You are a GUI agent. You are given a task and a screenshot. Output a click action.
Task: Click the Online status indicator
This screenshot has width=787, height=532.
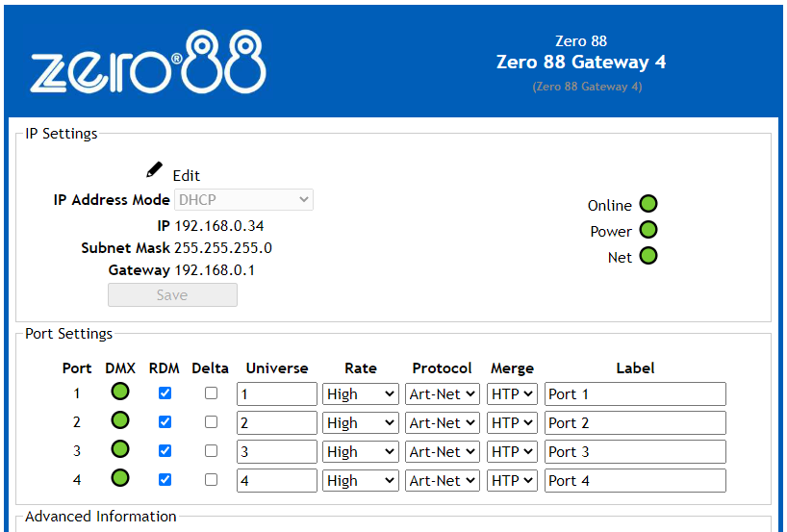(647, 204)
